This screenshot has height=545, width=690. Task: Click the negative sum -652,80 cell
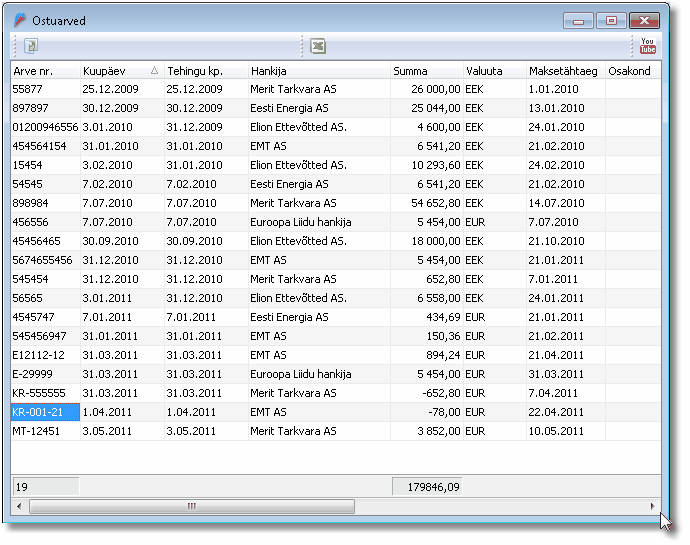click(x=427, y=393)
